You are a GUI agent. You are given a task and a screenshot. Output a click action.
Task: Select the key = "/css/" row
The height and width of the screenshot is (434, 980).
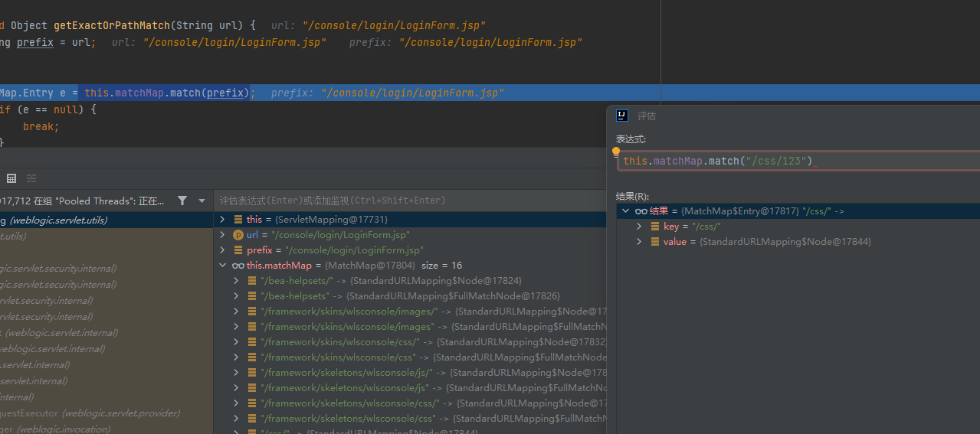point(798,227)
